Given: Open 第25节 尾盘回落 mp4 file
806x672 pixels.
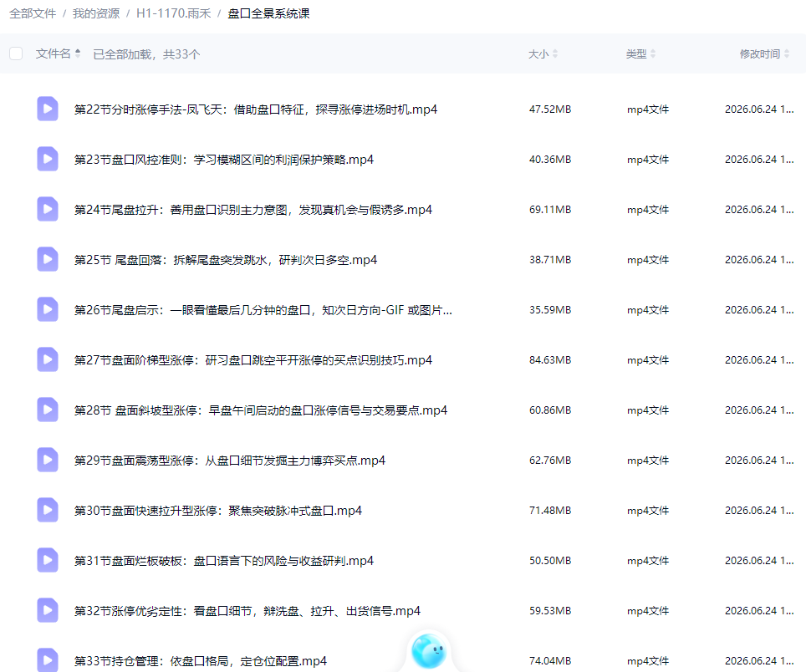Looking at the screenshot, I should click(226, 260).
